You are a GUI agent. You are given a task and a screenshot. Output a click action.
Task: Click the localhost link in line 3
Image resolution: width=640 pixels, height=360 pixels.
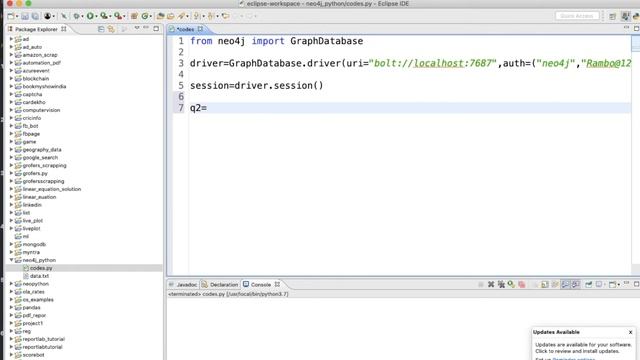pyautogui.click(x=439, y=63)
